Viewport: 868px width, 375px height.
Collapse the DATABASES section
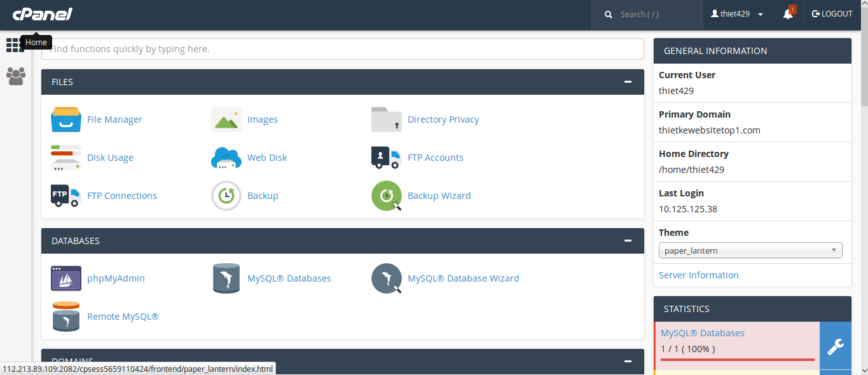628,241
